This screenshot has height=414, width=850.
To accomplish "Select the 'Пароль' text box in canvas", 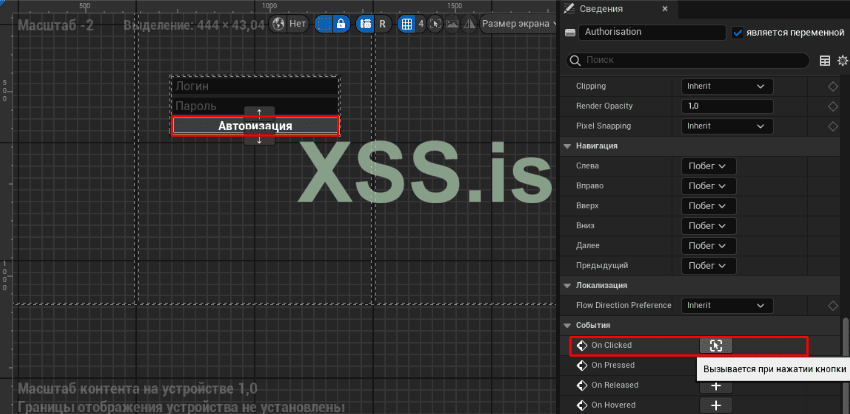I will tap(255, 105).
